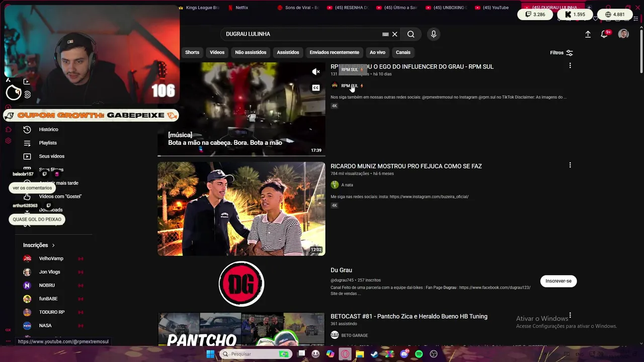Viewport: 644px width, 362px height.
Task: Open the funBABE channel avatar
Action: [x=27, y=299]
